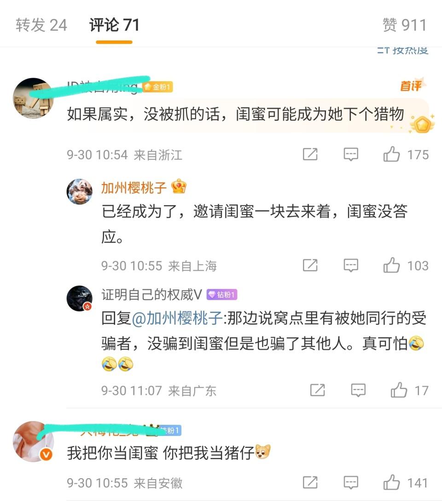Like the 安徽 comment with 141 likes

[x=391, y=482]
